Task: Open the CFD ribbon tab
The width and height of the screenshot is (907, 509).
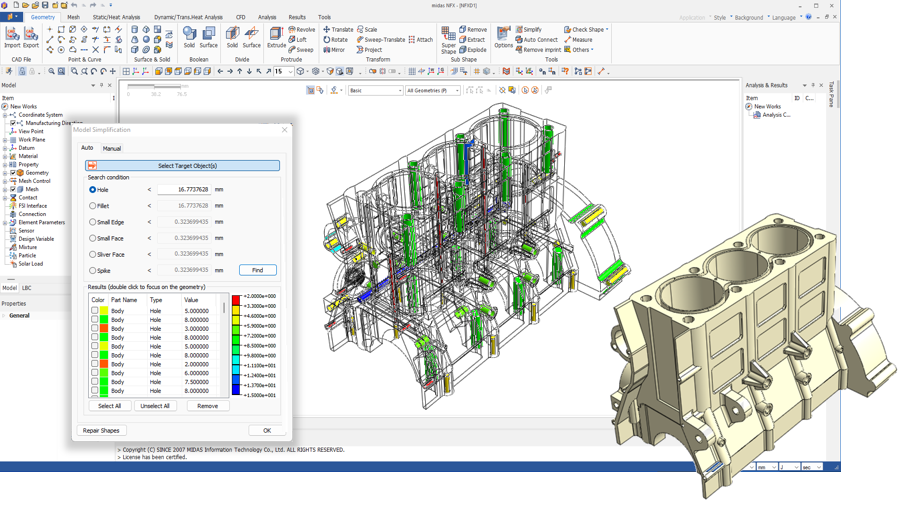Action: pos(241,17)
